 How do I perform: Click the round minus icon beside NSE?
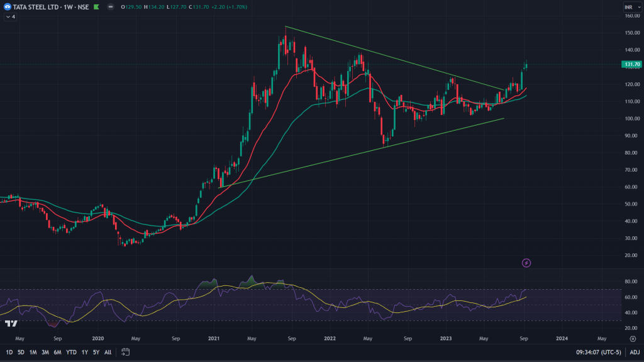[x=111, y=7]
